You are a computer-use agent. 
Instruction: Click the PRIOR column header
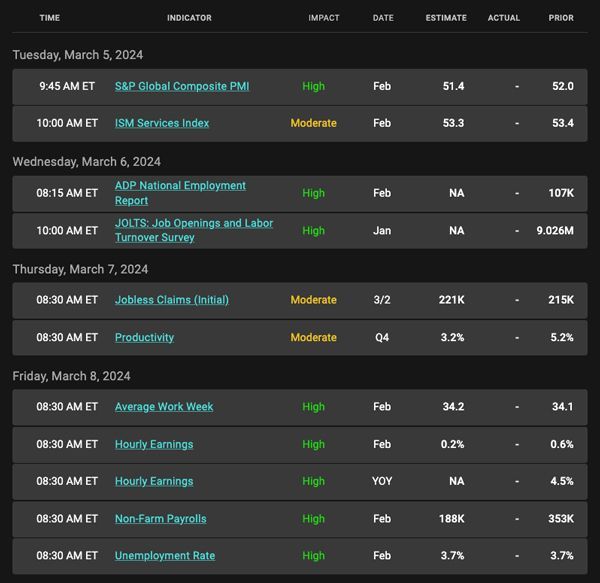click(x=561, y=18)
